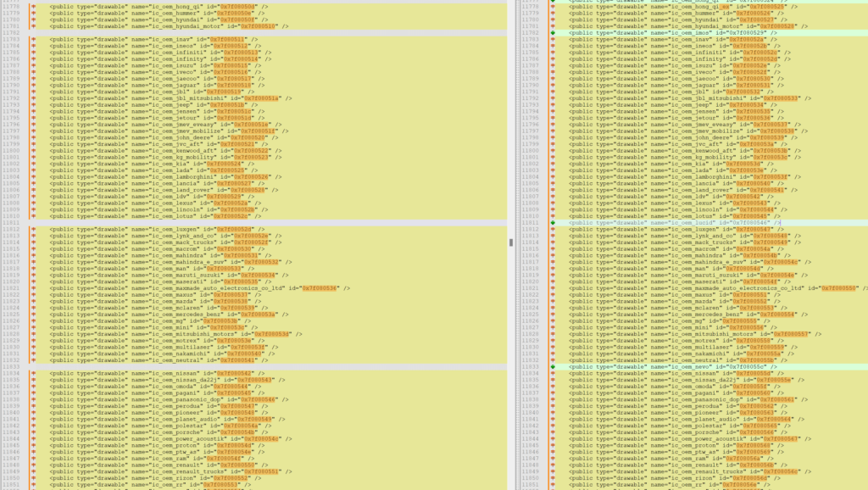Click the green added-line marker beside ic_oem_nevo
This screenshot has height=490, width=868.
pos(553,366)
